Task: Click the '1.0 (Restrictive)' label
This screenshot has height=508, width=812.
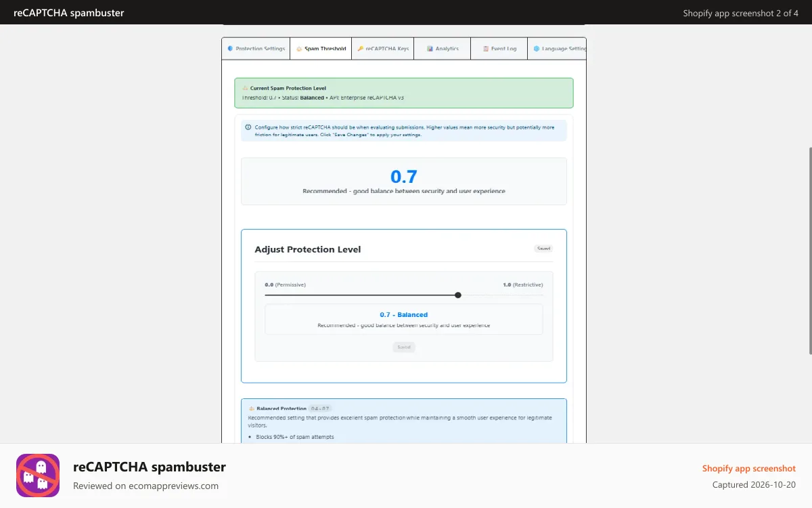Action: click(523, 284)
